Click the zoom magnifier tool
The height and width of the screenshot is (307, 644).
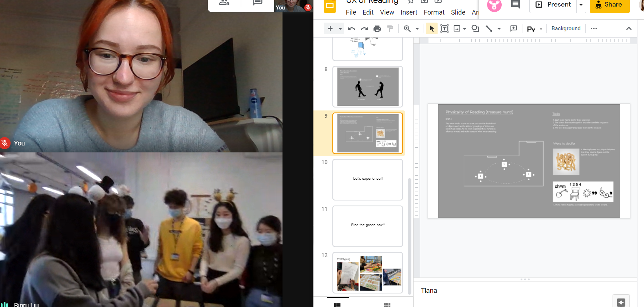tap(407, 28)
